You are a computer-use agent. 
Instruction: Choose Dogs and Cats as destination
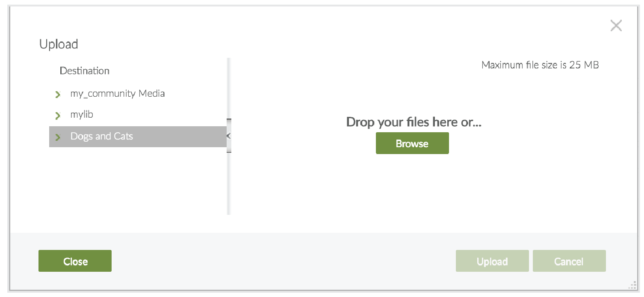click(x=102, y=137)
